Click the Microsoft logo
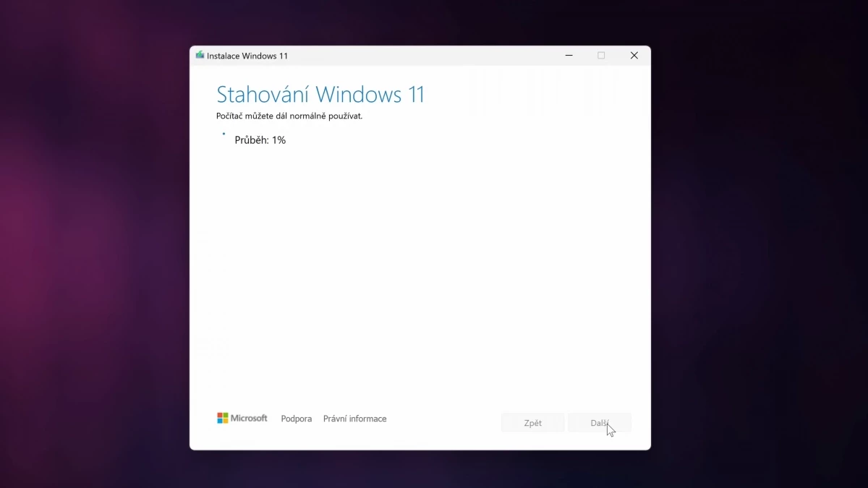 pos(242,418)
